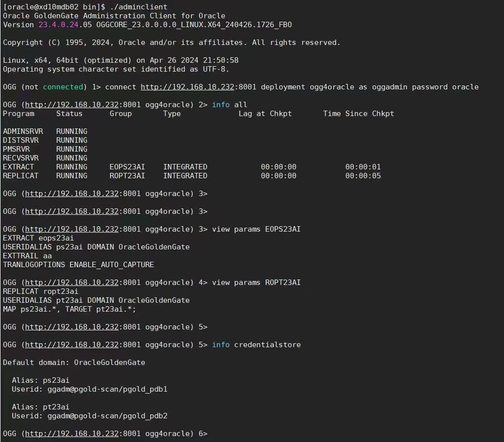Viewport: 504px width, 442px height.
Task: Click the green 'connected' word
Action: point(63,87)
